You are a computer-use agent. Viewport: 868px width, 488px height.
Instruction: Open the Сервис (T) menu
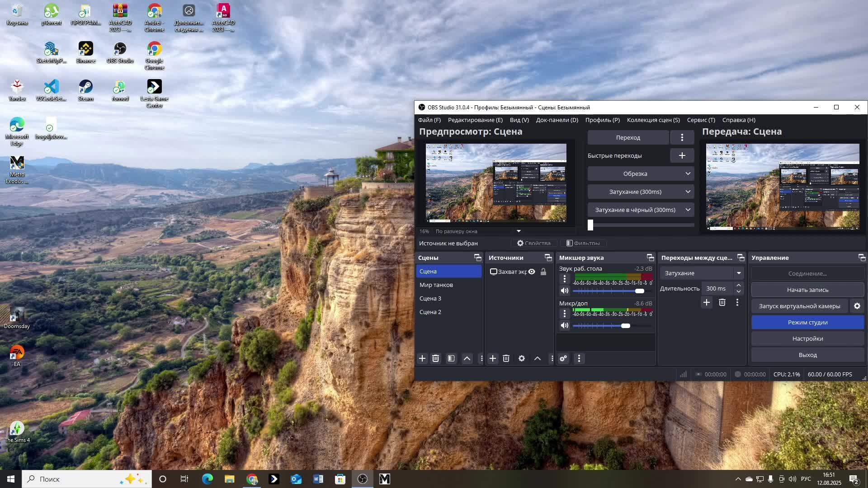[701, 120]
